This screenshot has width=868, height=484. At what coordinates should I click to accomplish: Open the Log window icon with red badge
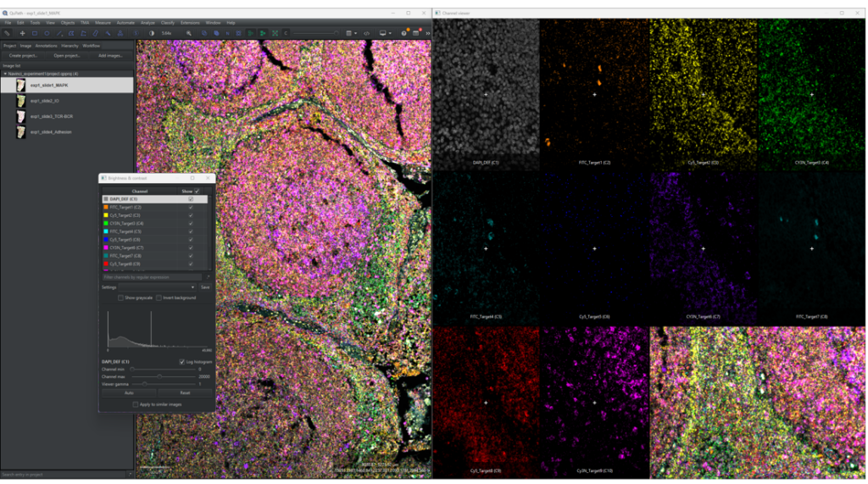coord(416,33)
